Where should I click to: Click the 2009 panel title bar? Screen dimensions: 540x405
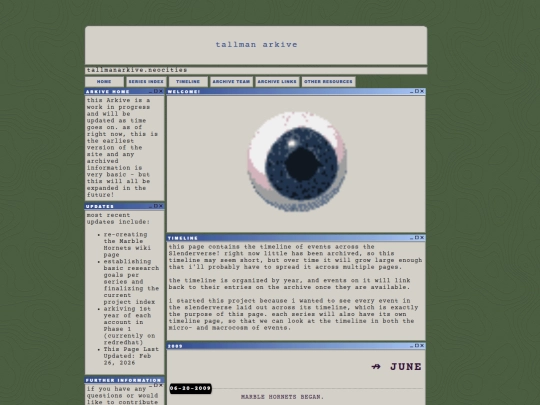296,346
